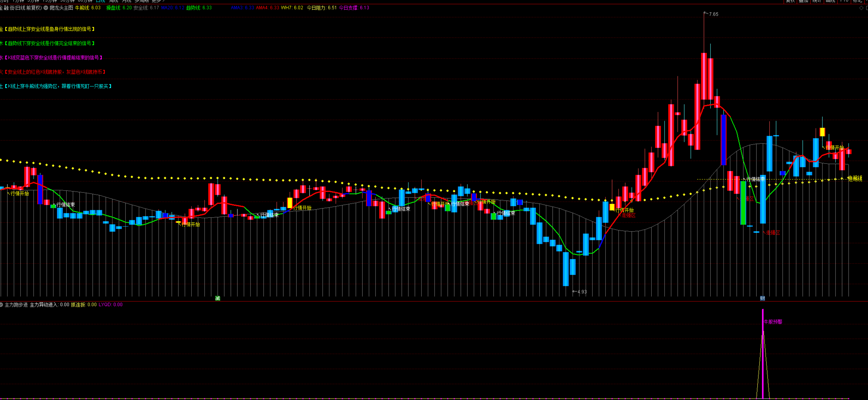Screen dimensions: 868x400
Task: Click the 7.65 high price label
Action: (x=713, y=14)
